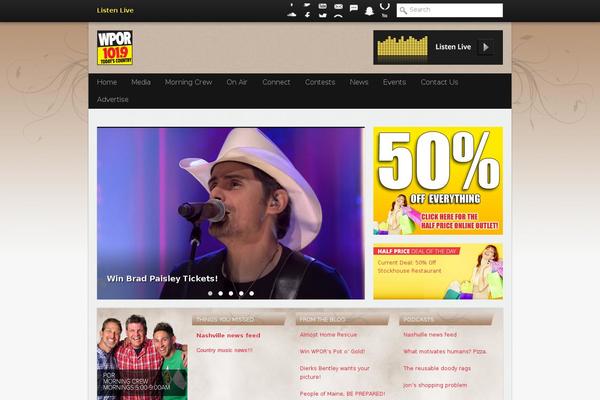Screen dimensions: 600x400
Task: Open bold Nashville news feed headline
Action: [x=228, y=335]
